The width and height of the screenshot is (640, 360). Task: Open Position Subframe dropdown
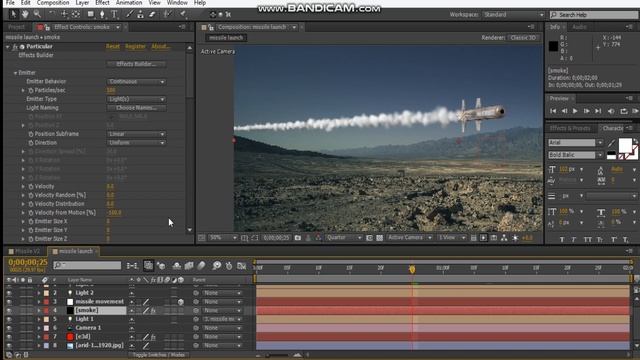click(x=136, y=134)
